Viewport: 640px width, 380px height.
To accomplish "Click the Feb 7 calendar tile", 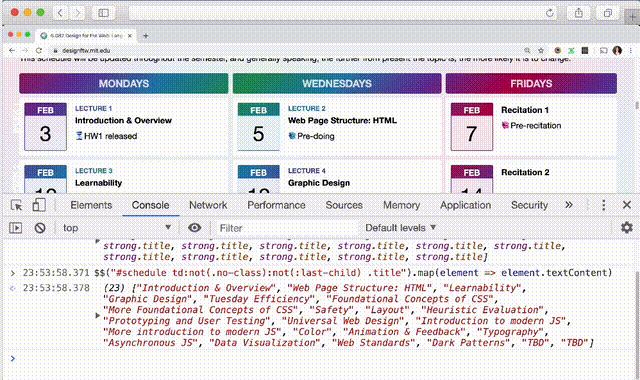I will click(x=471, y=127).
